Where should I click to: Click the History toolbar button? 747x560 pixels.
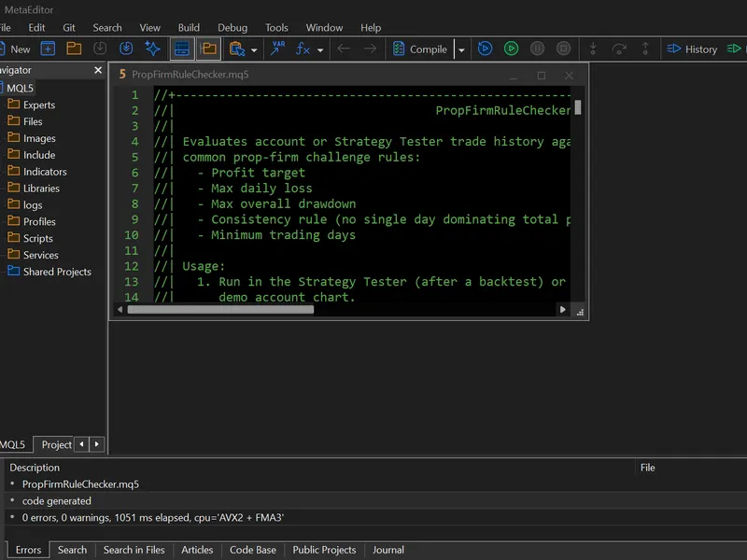coord(692,49)
